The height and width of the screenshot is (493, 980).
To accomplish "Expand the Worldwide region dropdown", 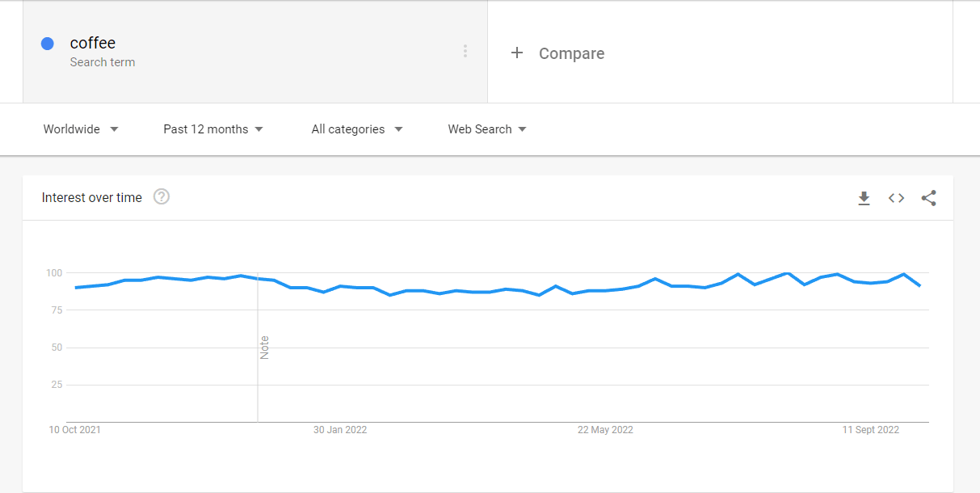I will pyautogui.click(x=81, y=129).
